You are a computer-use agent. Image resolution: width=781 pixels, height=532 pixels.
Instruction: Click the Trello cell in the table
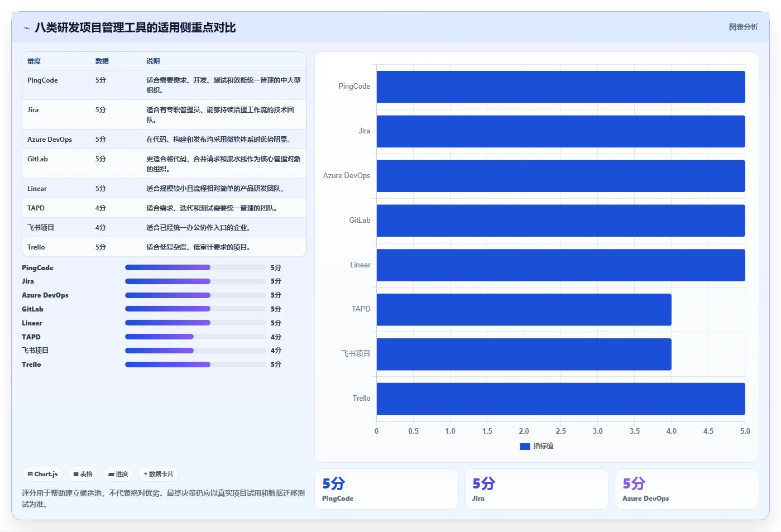pos(36,247)
